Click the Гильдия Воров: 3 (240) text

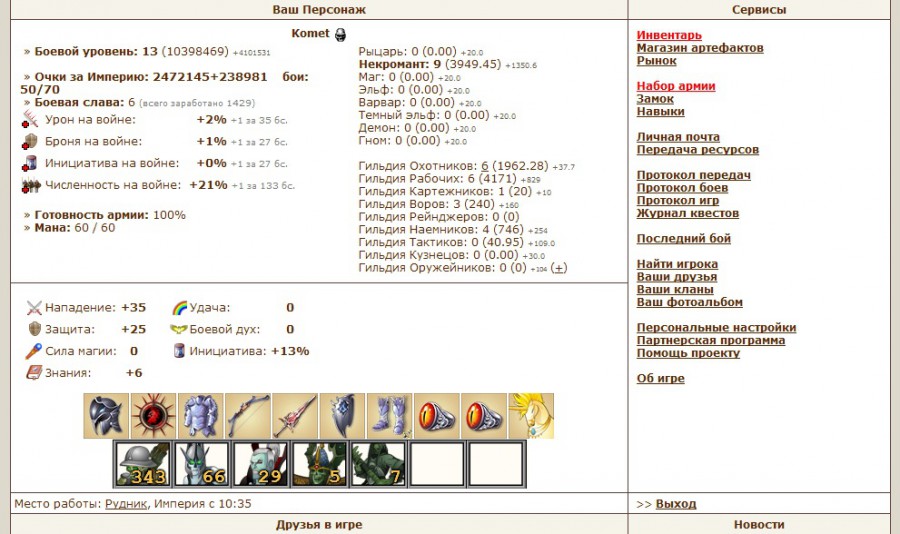(426, 204)
